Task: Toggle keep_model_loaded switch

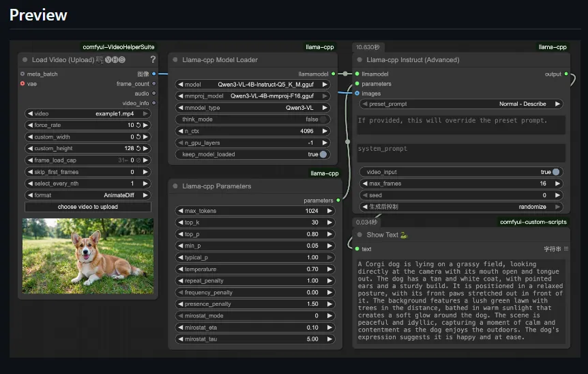Action: 323,154
